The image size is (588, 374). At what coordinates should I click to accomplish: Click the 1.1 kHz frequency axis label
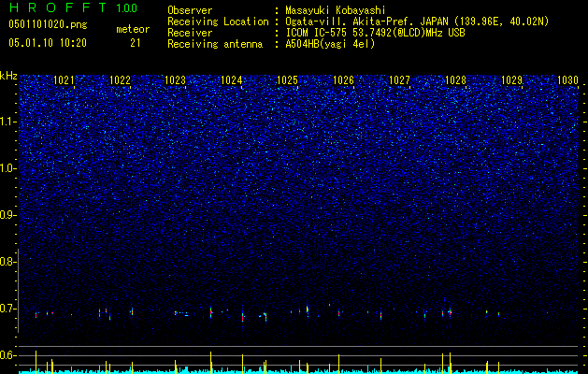click(x=7, y=122)
